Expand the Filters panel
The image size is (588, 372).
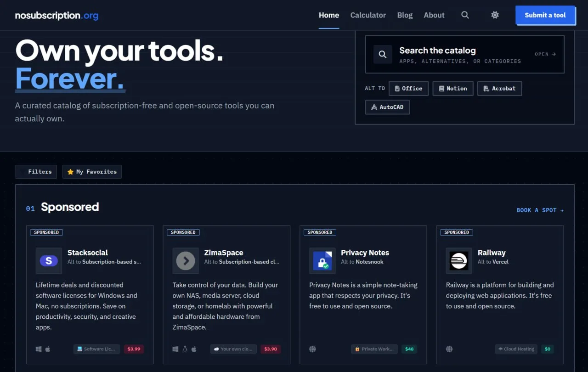tap(36, 172)
